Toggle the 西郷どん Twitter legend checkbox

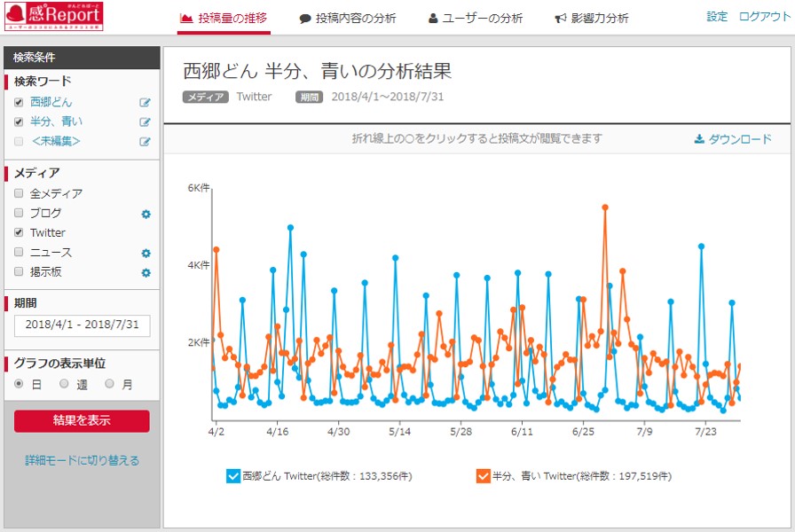pyautogui.click(x=233, y=476)
